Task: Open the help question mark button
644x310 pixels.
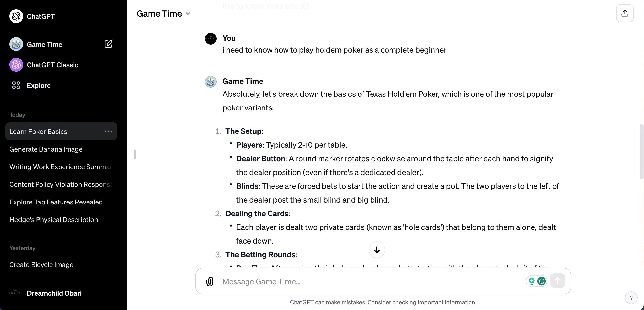Action: point(631,298)
